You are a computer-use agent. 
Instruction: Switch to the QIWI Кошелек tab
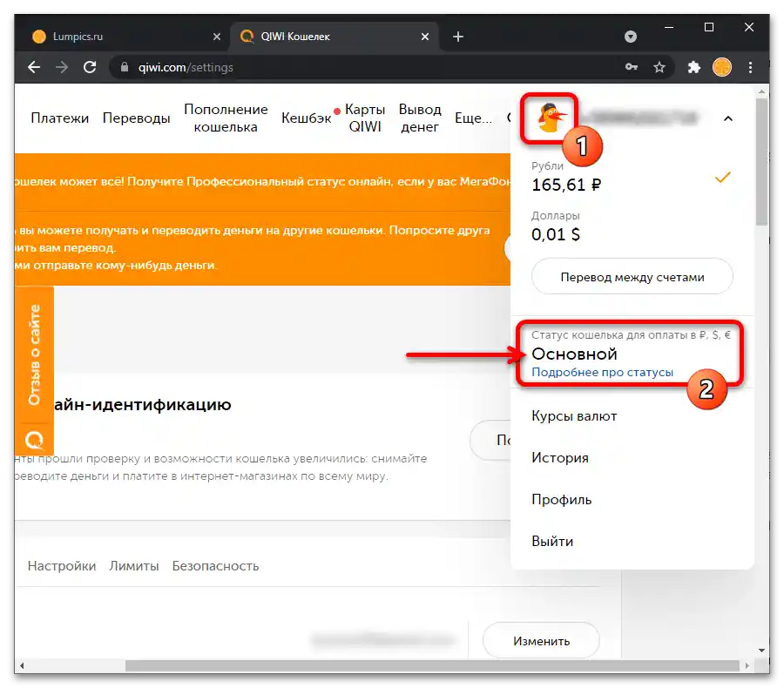(x=334, y=37)
